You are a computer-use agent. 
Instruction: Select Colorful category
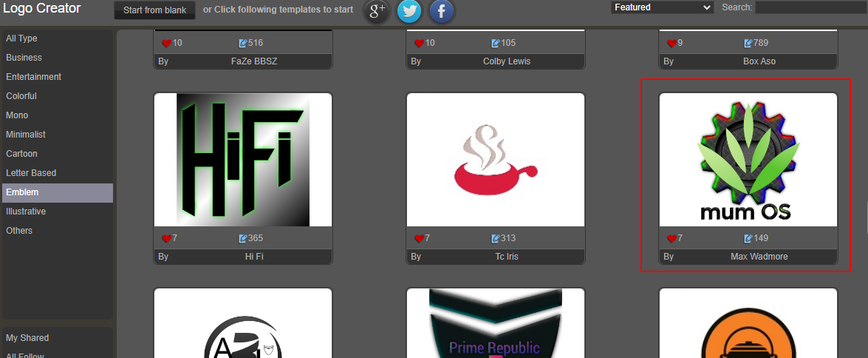[58, 96]
